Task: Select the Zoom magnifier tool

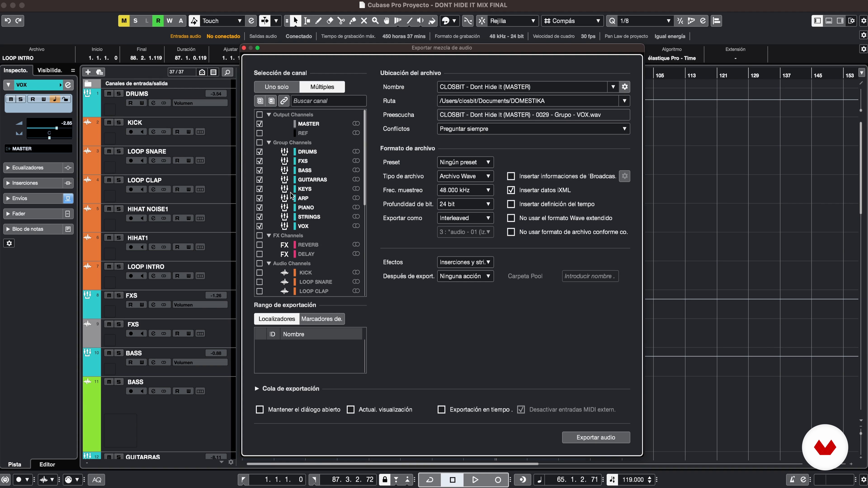Action: (x=375, y=21)
